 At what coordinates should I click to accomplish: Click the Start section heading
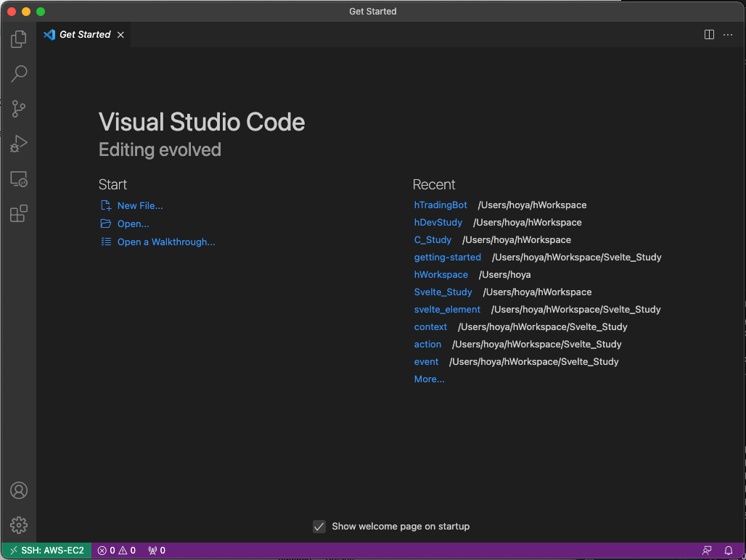click(x=112, y=184)
